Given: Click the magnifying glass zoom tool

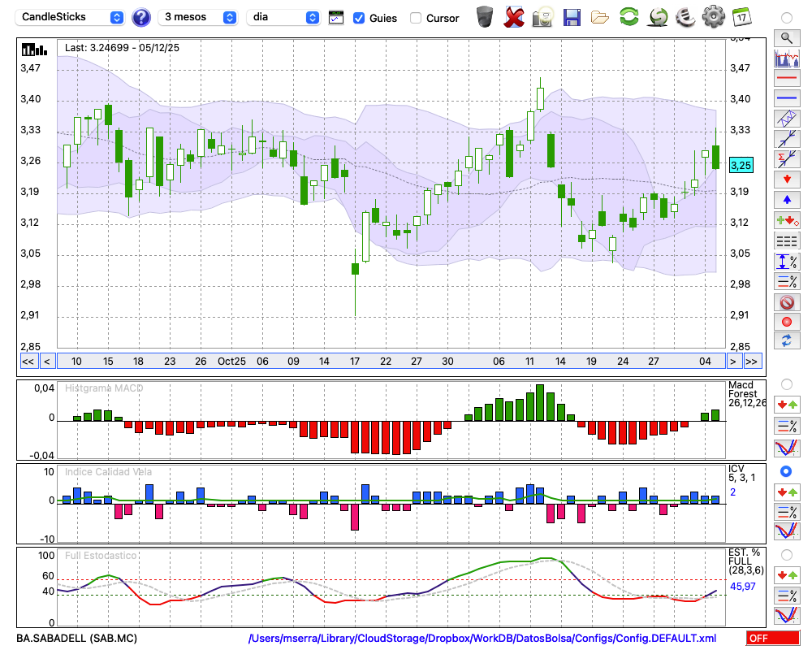Looking at the screenshot, I should (786, 37).
